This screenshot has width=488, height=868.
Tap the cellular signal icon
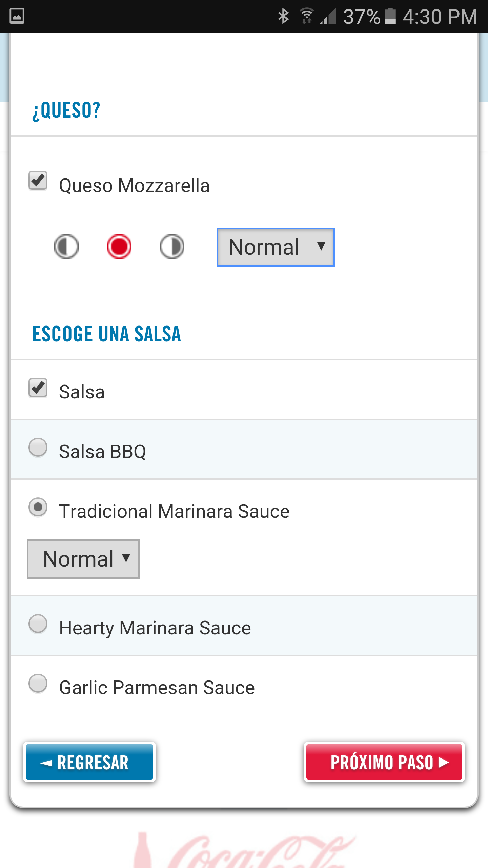pos(328,16)
